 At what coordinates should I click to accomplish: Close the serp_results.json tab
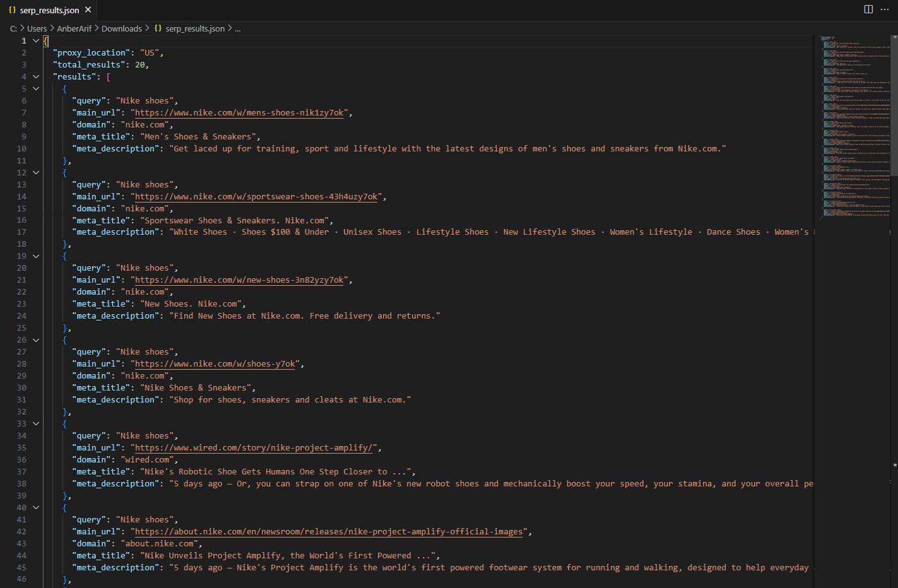(88, 10)
